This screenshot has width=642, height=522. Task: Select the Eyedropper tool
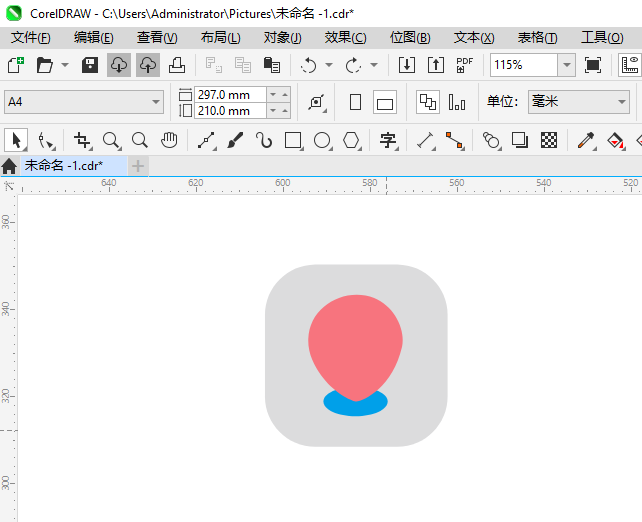tap(586, 140)
